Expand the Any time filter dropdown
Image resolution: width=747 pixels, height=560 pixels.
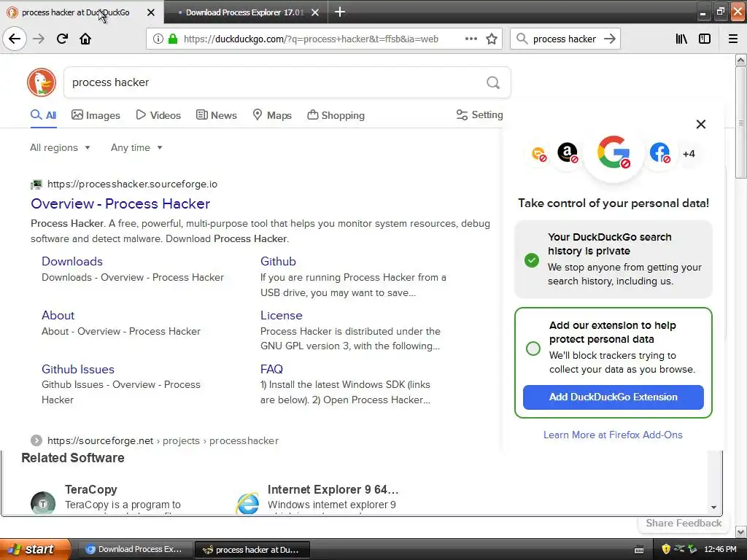[x=136, y=147]
